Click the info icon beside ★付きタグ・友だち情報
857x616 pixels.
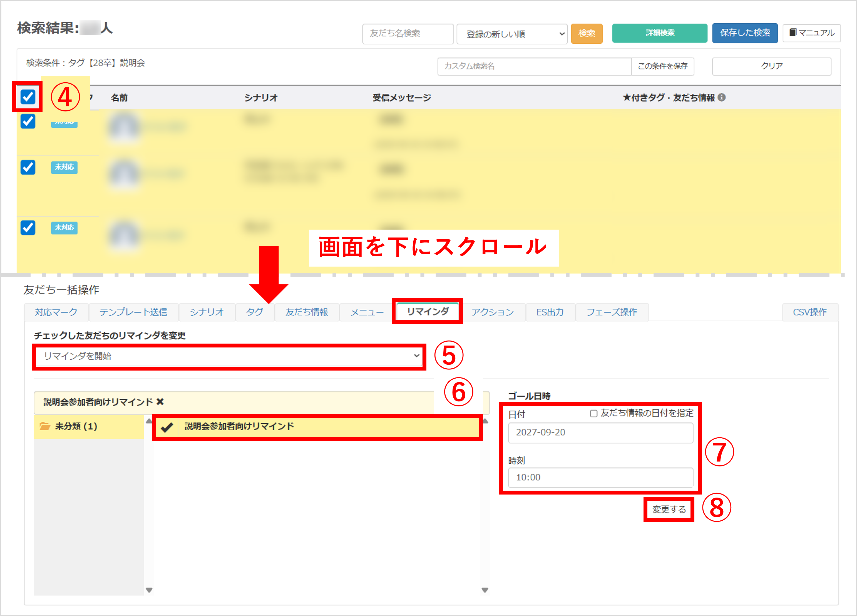[x=722, y=98]
